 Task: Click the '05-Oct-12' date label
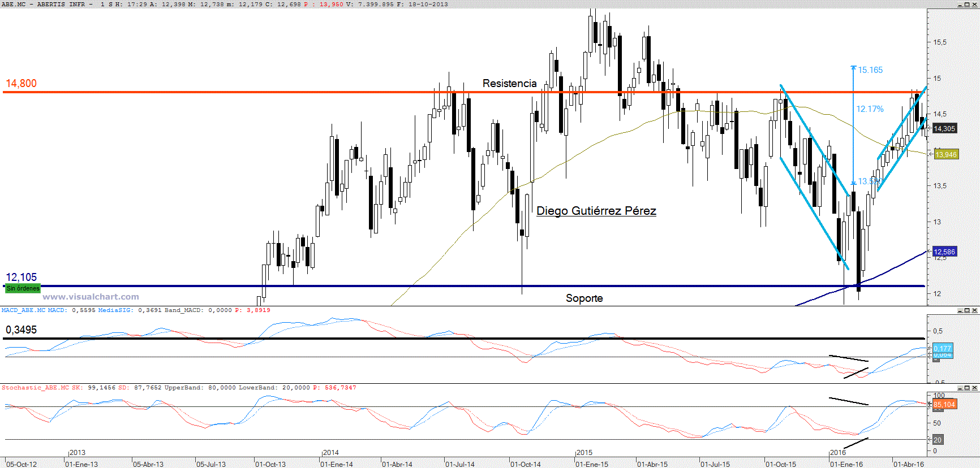coord(22,464)
